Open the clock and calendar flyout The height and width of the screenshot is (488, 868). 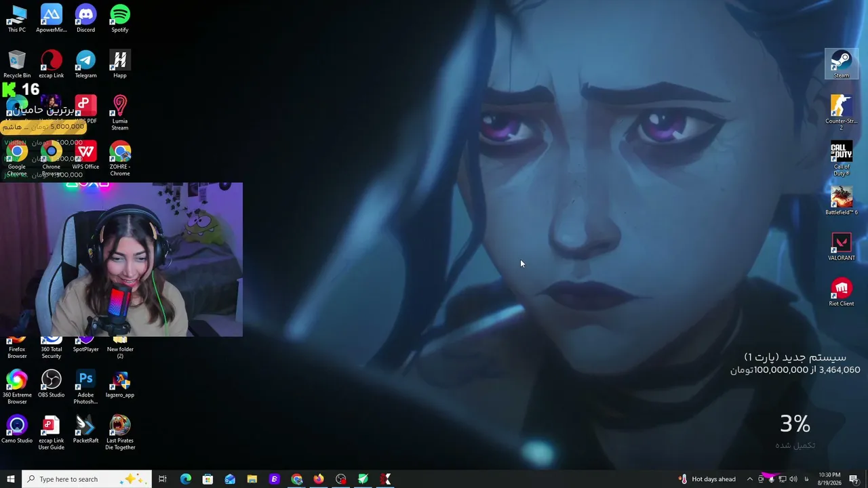point(829,479)
